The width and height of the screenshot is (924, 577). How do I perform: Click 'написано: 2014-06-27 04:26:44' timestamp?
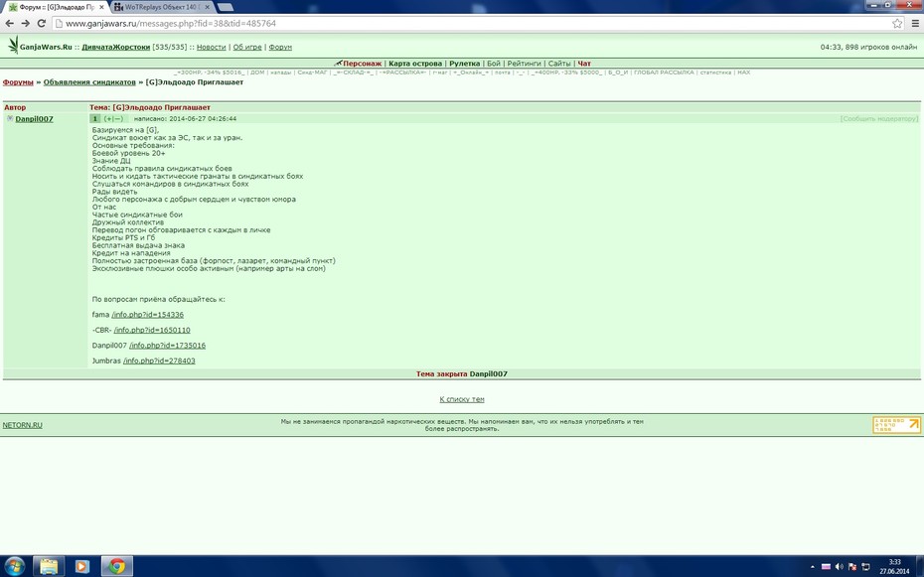click(x=185, y=119)
